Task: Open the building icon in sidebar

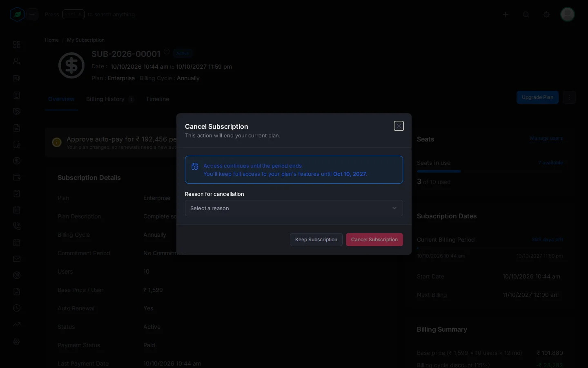Action: tap(17, 95)
